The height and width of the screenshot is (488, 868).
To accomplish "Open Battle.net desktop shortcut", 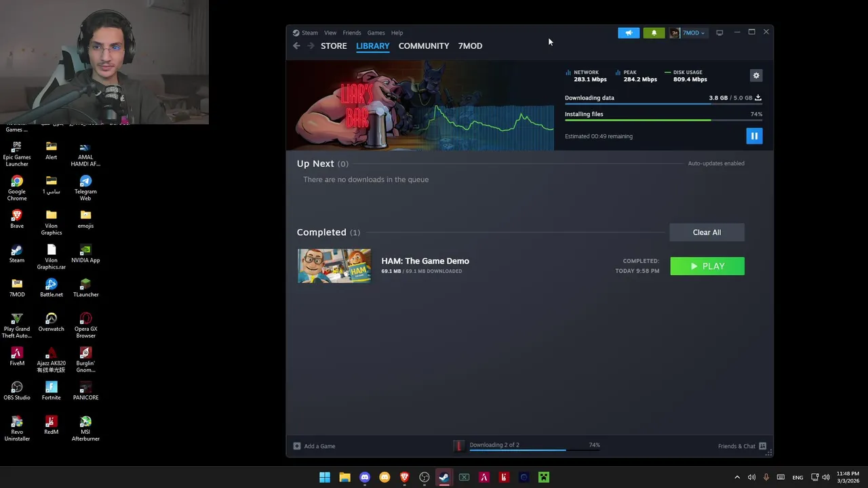I will click(x=51, y=288).
